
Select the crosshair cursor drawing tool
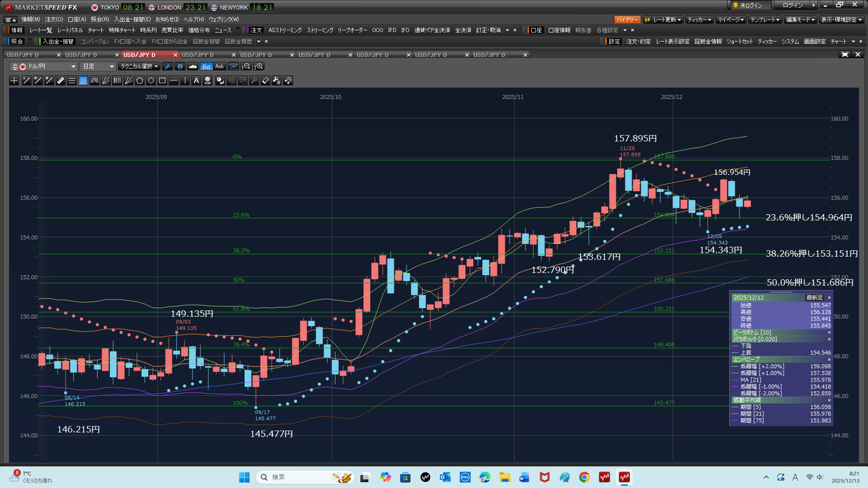(14, 81)
